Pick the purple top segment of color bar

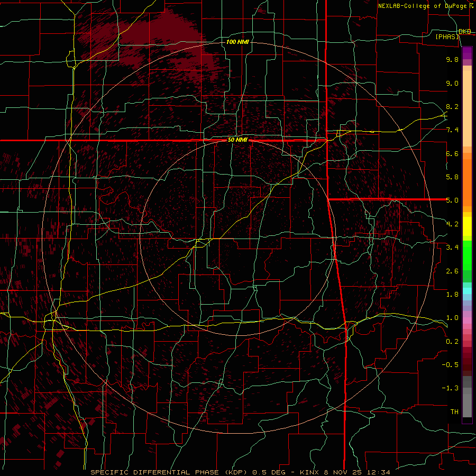[467, 53]
